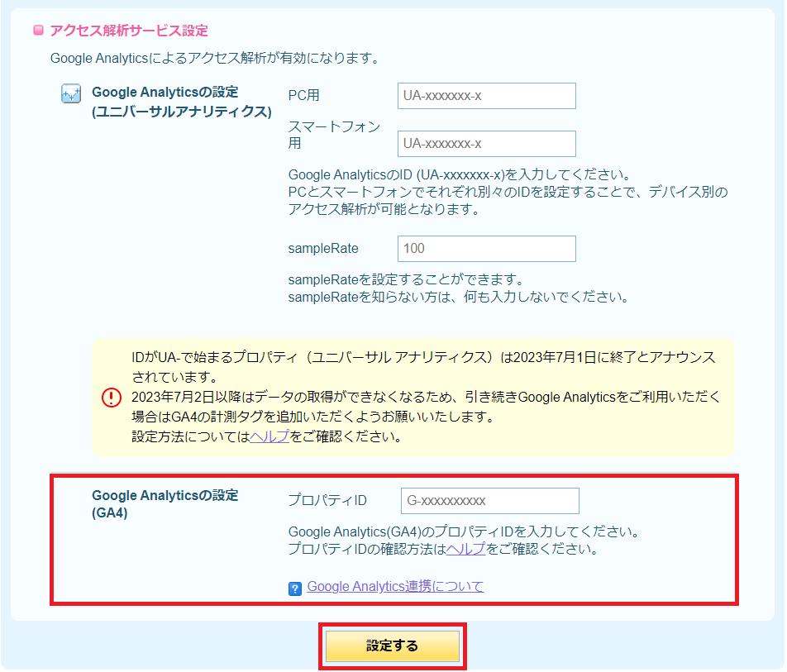
Task: Click the ユニバーサルアナリティクス settings label
Action: [x=182, y=102]
